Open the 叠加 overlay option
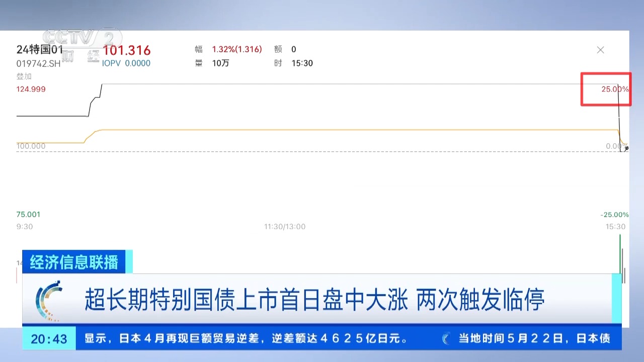 24,76
